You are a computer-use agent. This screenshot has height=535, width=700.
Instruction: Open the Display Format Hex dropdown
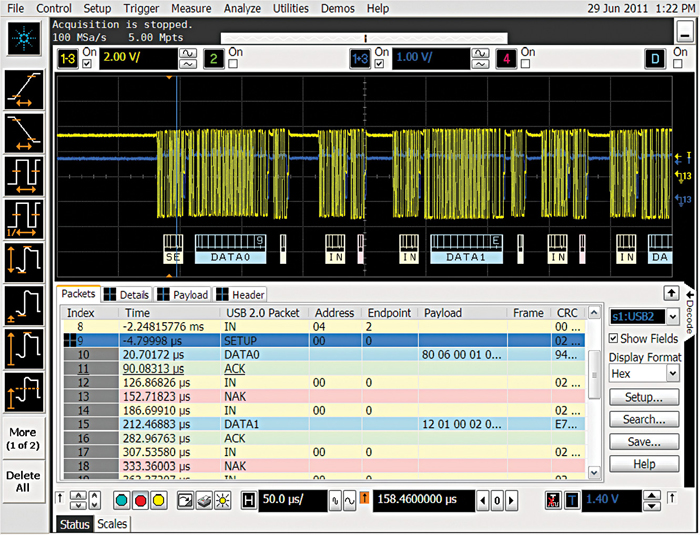tap(643, 374)
